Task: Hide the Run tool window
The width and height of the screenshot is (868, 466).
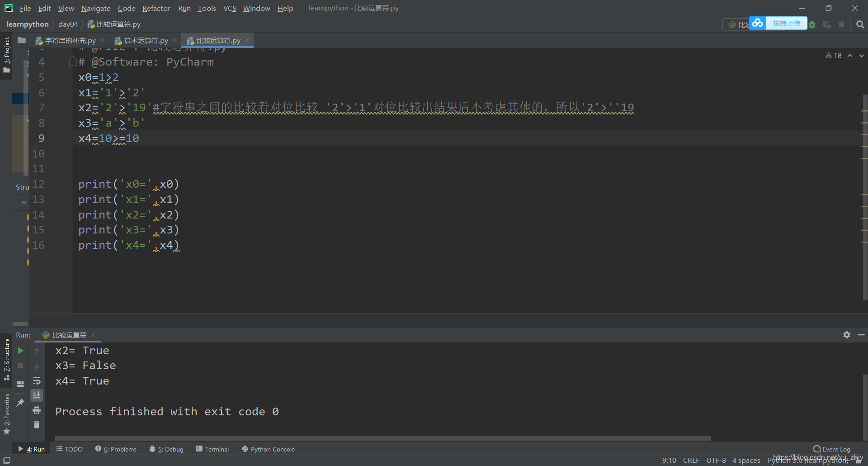Action: coord(861,335)
